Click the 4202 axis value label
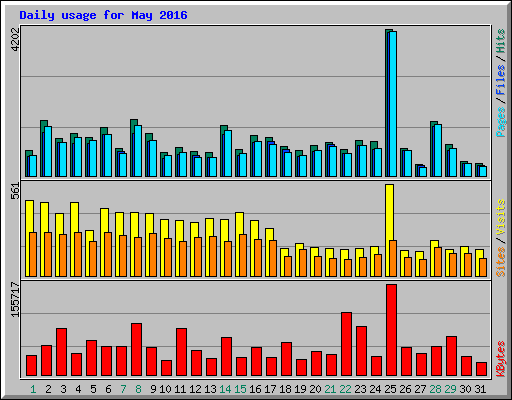This screenshot has height=400, width=512. tap(15, 40)
